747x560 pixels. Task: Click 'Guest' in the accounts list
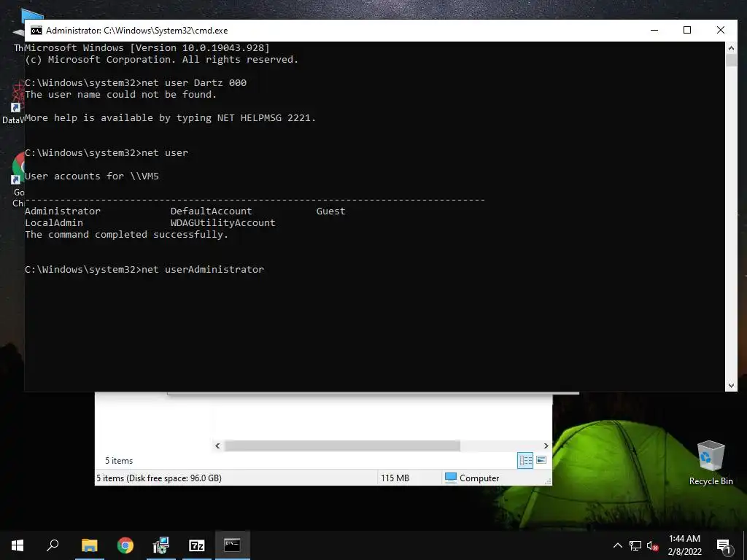(x=330, y=211)
